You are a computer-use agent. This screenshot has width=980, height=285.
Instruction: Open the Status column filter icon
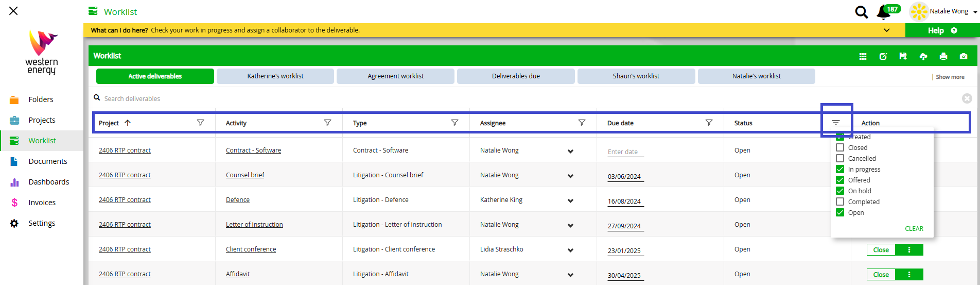pos(836,123)
